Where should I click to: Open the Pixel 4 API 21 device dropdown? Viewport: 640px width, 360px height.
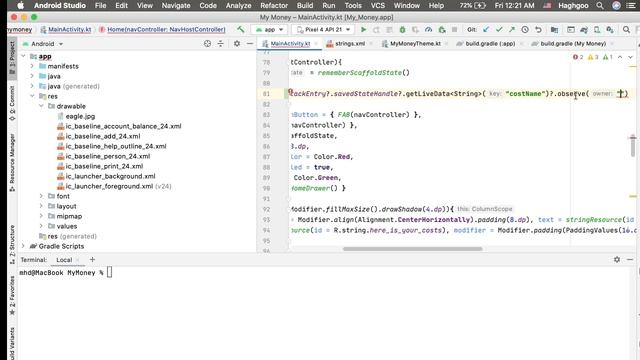(323, 30)
